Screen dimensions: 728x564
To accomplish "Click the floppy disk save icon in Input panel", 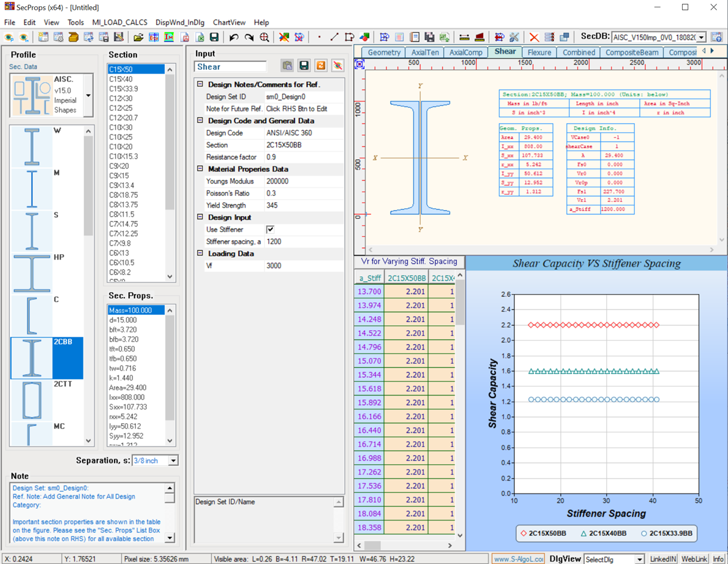I will point(304,66).
